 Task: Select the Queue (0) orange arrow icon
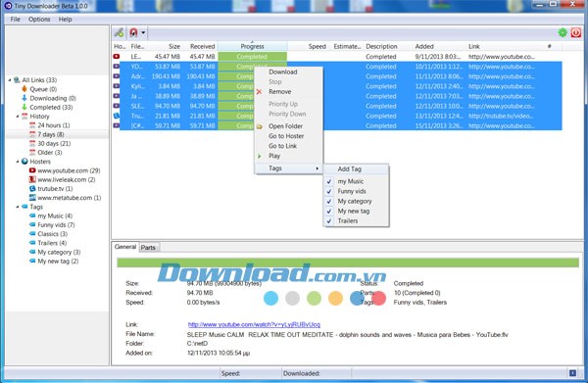(x=24, y=89)
